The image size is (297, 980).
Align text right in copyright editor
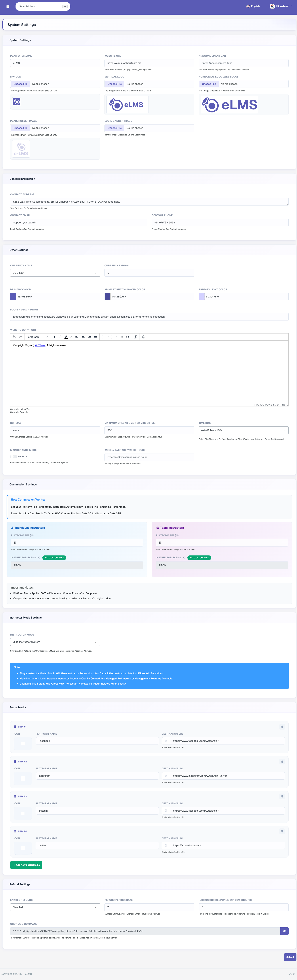point(89,337)
